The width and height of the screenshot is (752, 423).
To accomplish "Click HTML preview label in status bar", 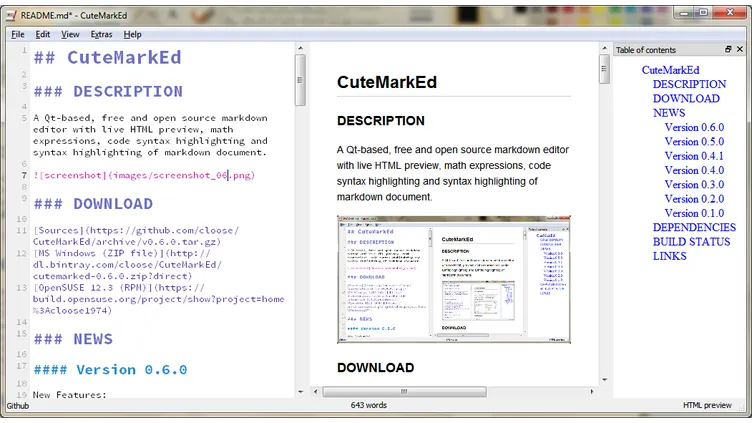I will tap(707, 405).
